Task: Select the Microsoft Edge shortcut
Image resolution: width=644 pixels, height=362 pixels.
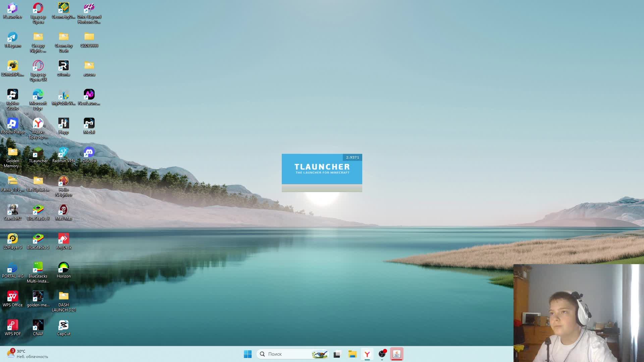Action: coord(38,100)
